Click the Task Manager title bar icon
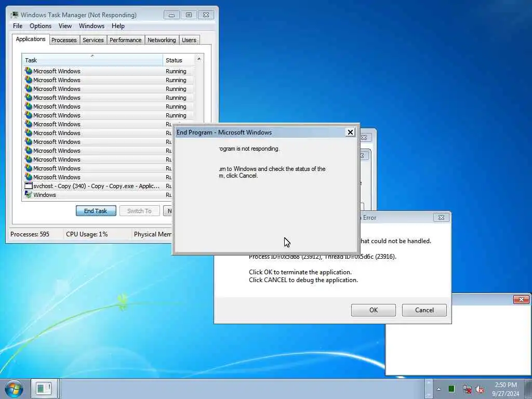The image size is (532, 399). (x=14, y=15)
